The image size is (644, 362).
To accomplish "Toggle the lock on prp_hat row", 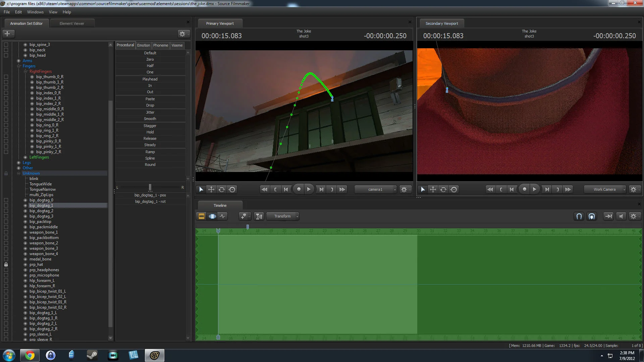I will [6, 264].
